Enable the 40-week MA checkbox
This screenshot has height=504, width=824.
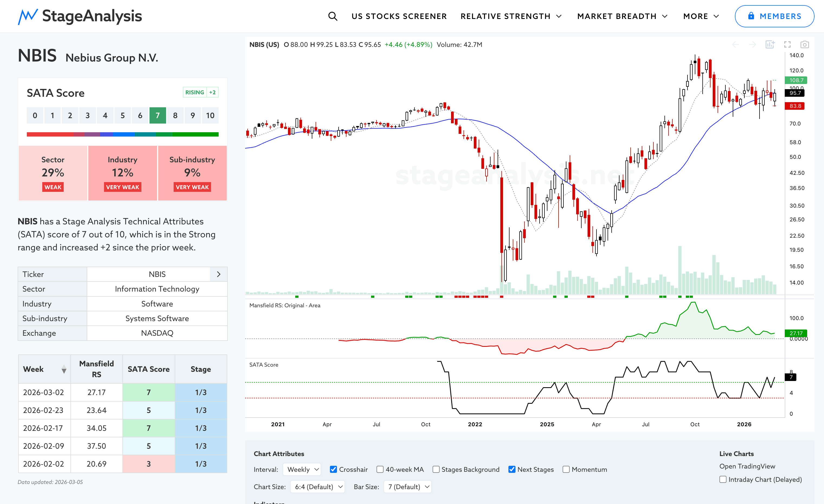(x=380, y=469)
